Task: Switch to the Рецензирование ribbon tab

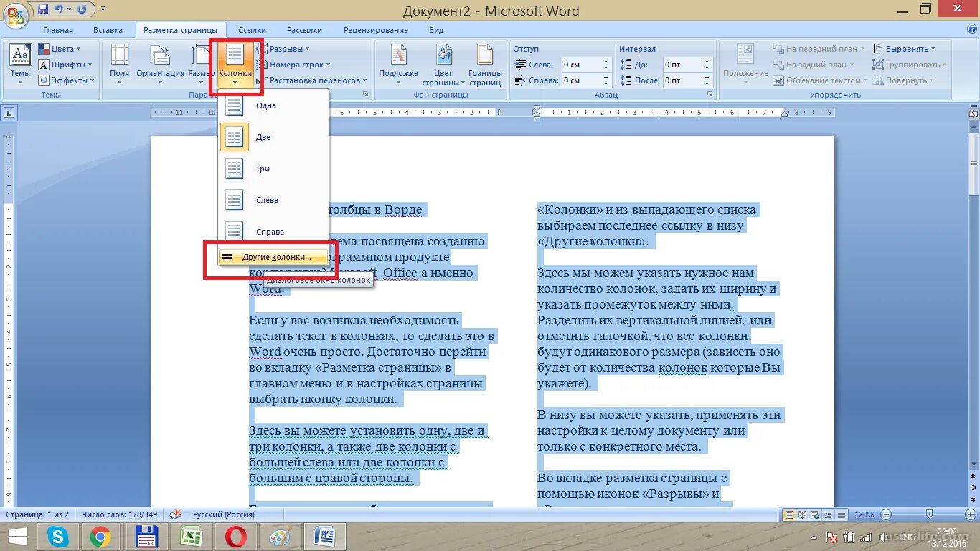Action: pos(376,30)
